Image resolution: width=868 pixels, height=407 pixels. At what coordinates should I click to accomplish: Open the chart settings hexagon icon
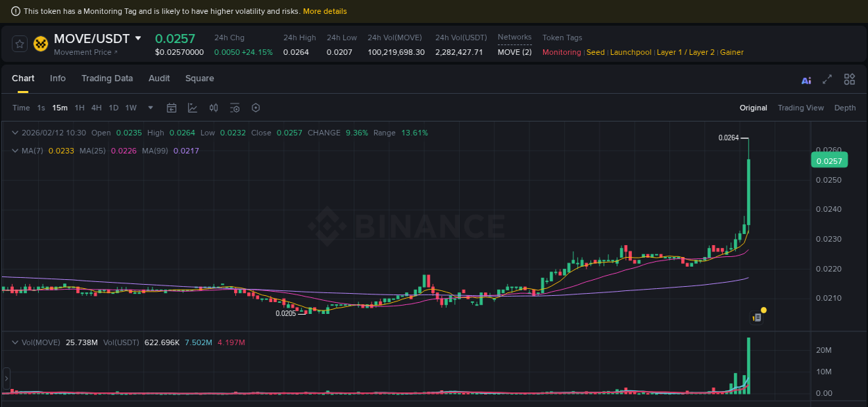[x=255, y=108]
